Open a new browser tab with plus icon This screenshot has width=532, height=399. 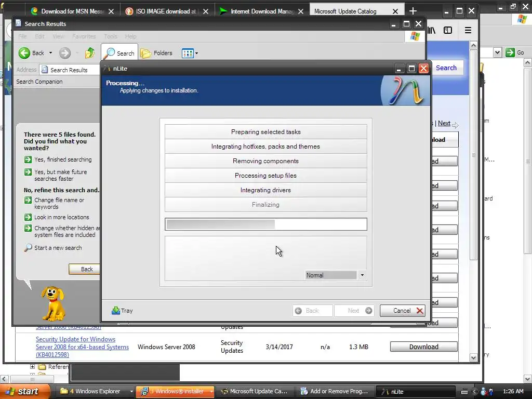pos(413,11)
